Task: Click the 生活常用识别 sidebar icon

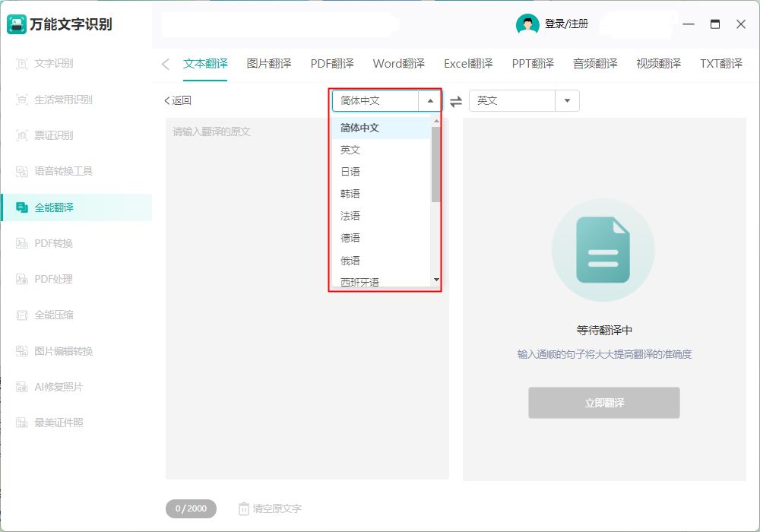Action: tap(22, 100)
